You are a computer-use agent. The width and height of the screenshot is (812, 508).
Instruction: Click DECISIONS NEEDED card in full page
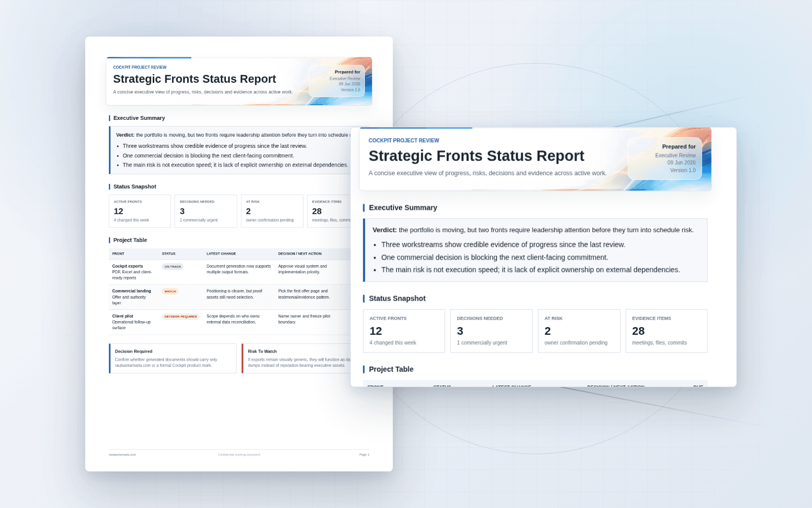click(x=206, y=211)
